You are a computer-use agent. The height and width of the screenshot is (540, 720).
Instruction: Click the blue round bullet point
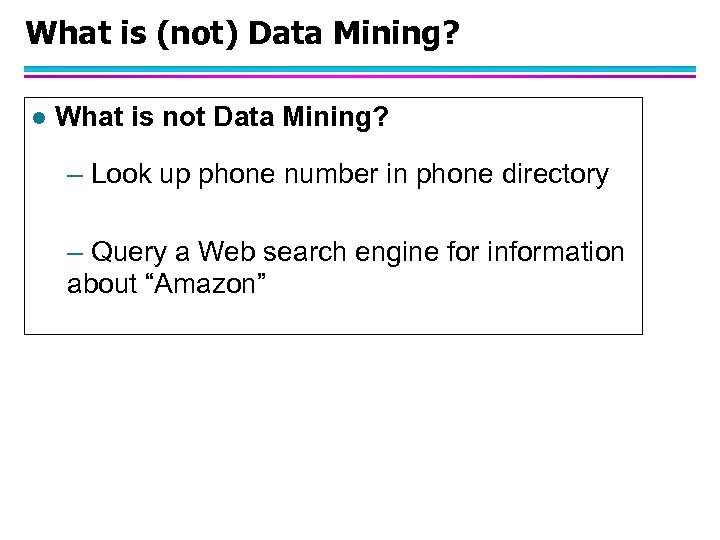point(39,118)
